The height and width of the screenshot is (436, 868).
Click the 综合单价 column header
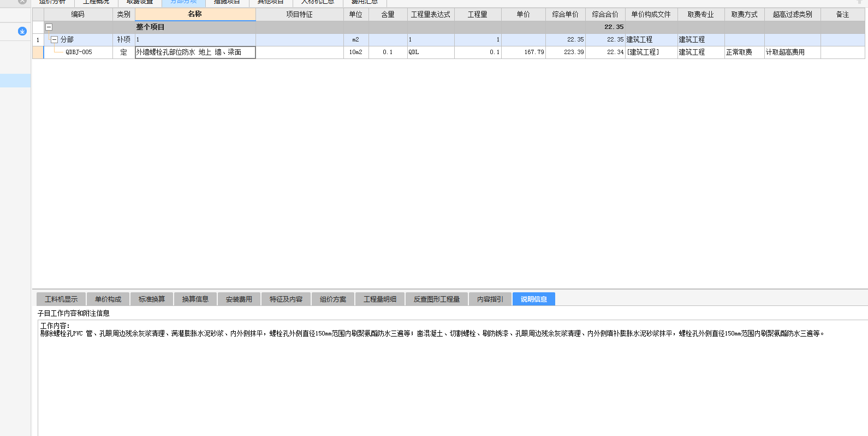point(566,14)
